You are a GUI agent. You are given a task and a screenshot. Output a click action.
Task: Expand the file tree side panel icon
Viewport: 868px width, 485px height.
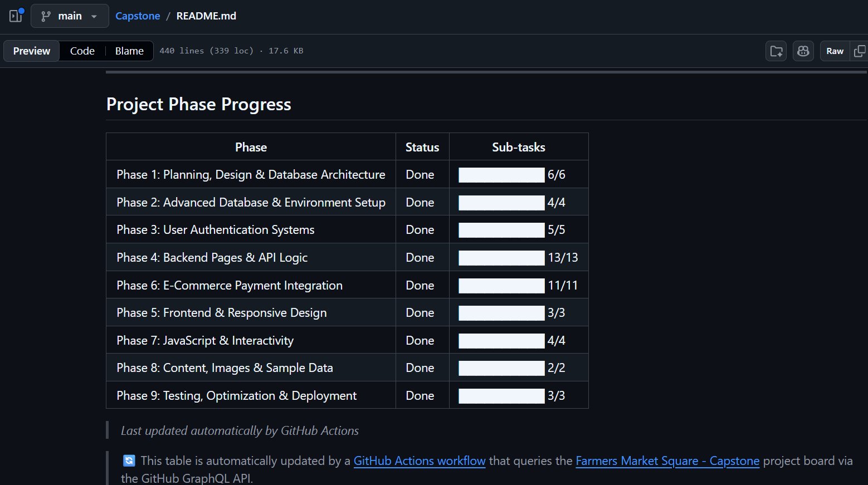tap(16, 16)
